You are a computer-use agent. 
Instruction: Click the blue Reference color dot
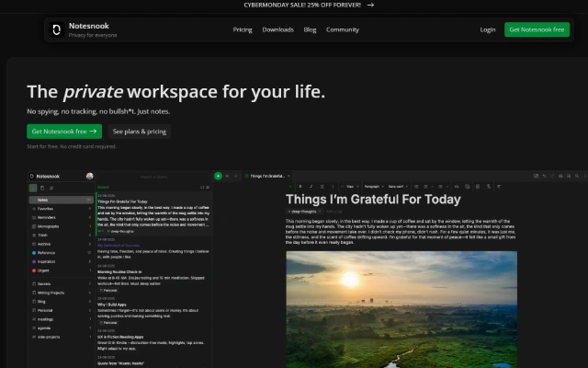point(34,253)
